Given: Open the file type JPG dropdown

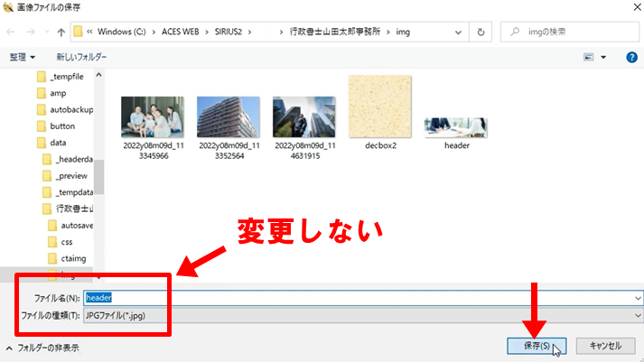Looking at the screenshot, I should (x=638, y=314).
